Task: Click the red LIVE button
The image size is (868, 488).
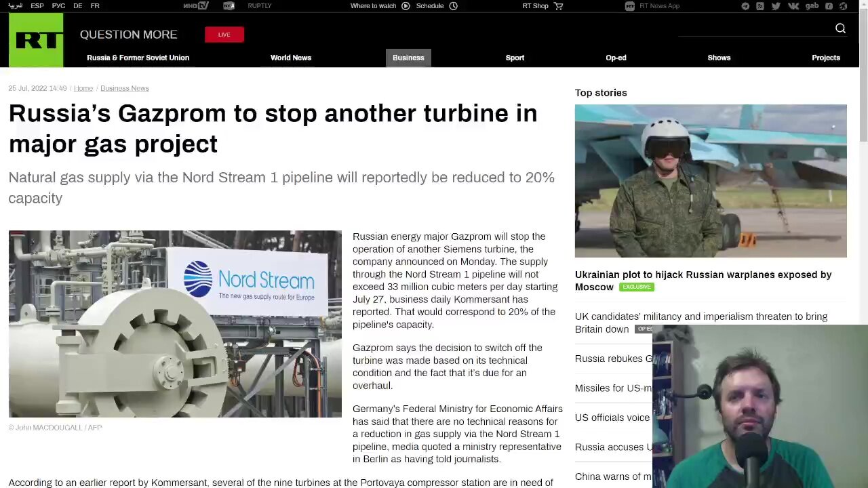Action: 224,35
